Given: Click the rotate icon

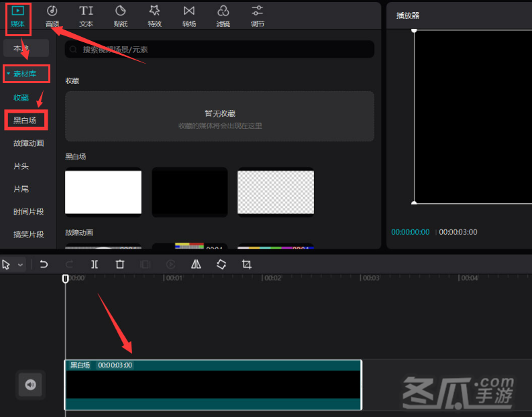Looking at the screenshot, I should point(221,264).
